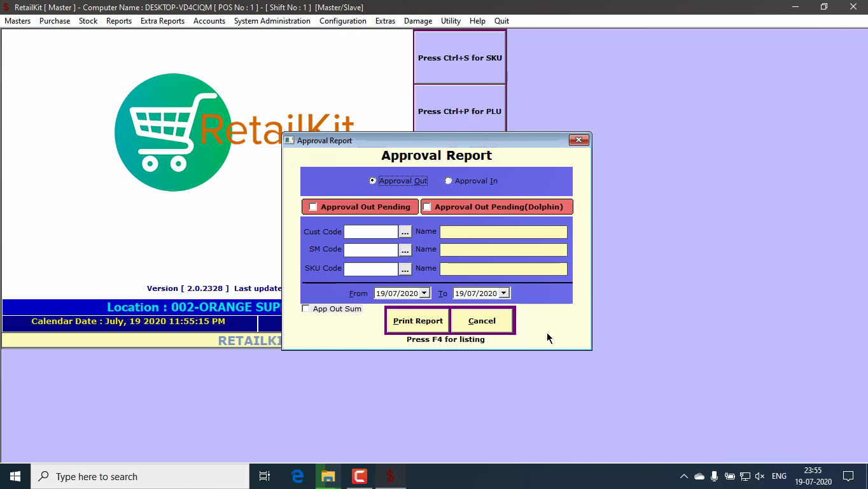Click the ENG language indicator
This screenshot has width=868, height=489.
tap(779, 476)
